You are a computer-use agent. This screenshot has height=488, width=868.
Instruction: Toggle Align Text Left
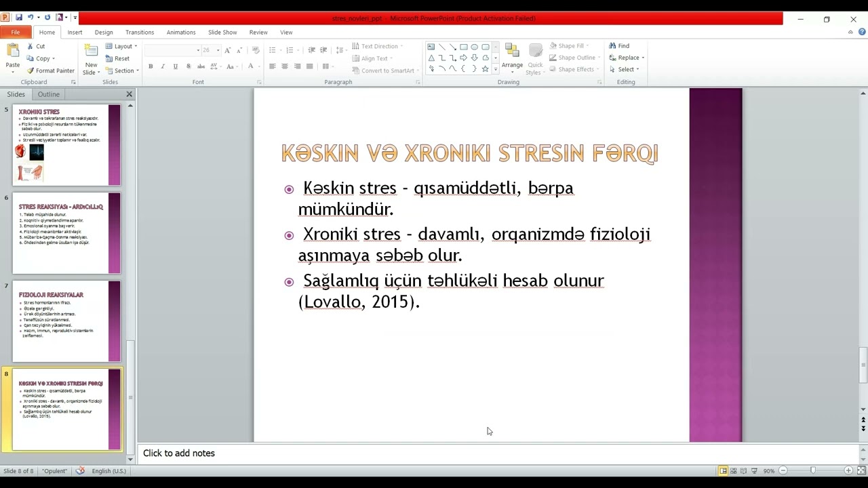coord(272,66)
